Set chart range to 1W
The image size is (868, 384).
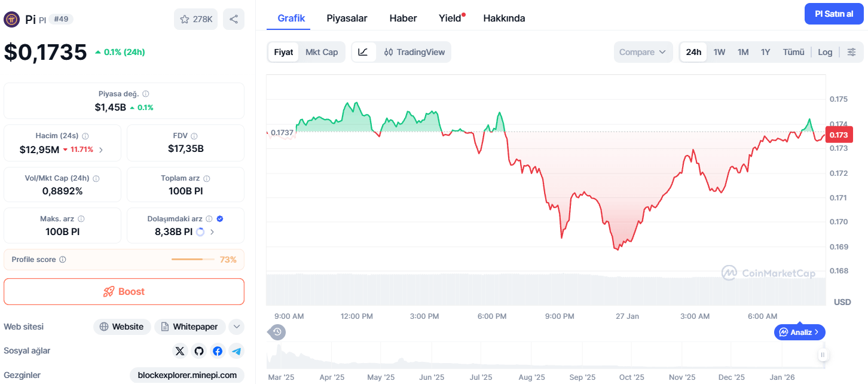click(x=719, y=52)
